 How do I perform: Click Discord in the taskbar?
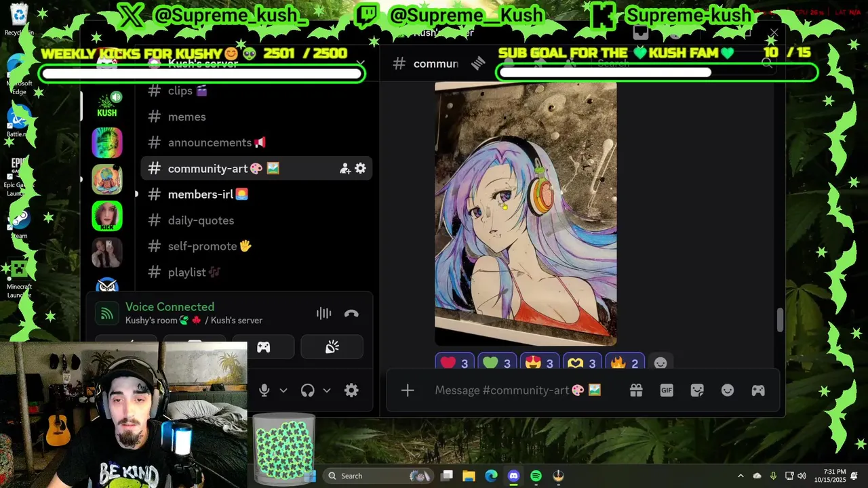(x=513, y=476)
